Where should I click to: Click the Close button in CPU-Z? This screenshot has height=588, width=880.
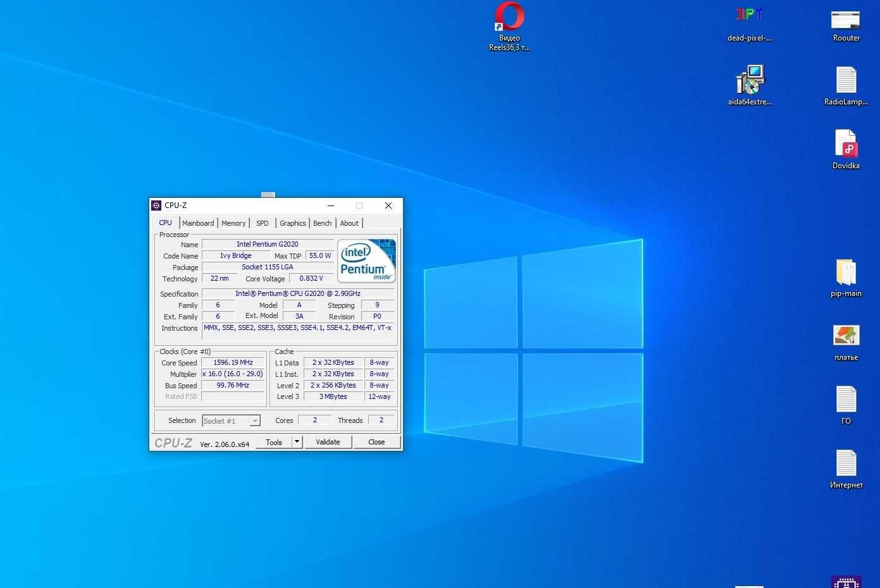(376, 442)
